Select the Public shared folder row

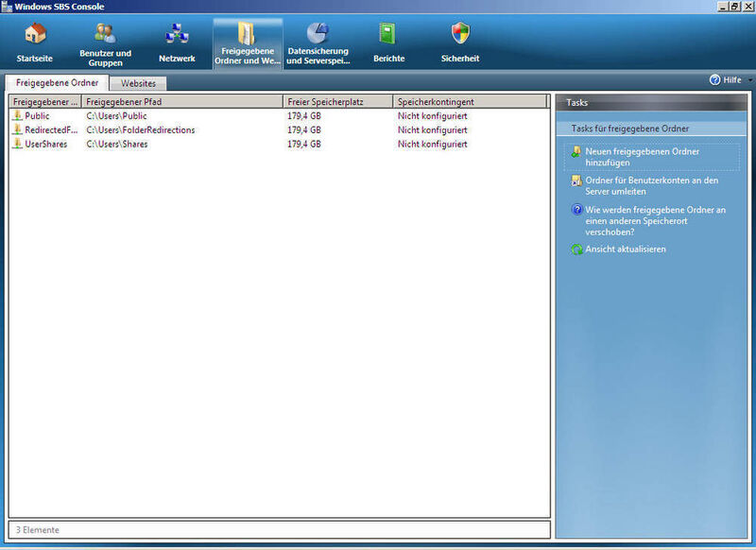click(38, 116)
